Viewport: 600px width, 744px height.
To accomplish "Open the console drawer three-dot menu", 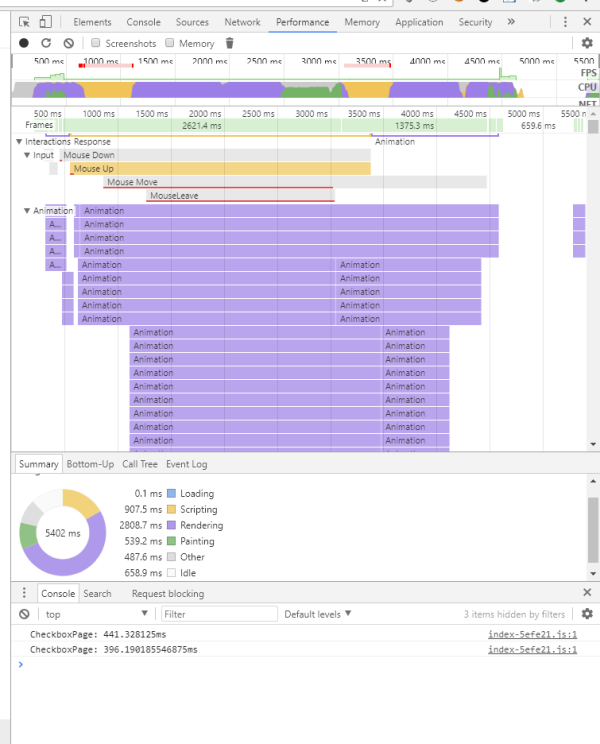I will click(x=24, y=593).
